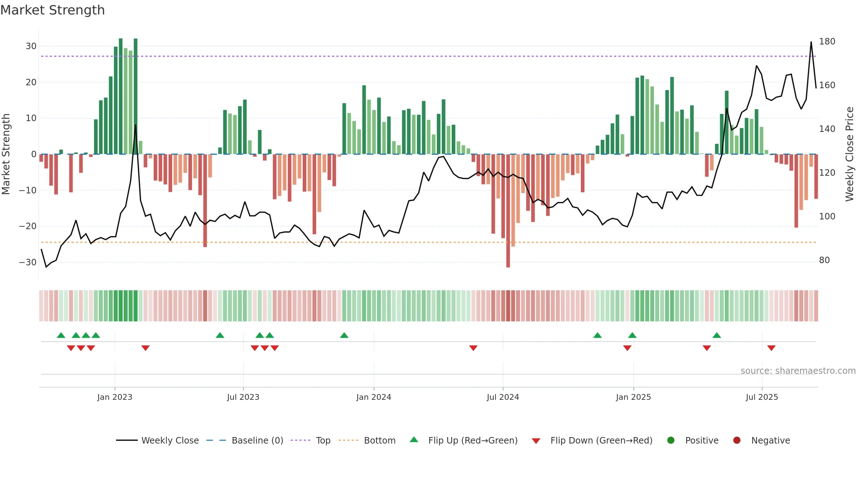This screenshot has width=868, height=488.
Task: Click the lone flip-down marker between Jan 2023 and Jul 2023
Action: click(145, 348)
